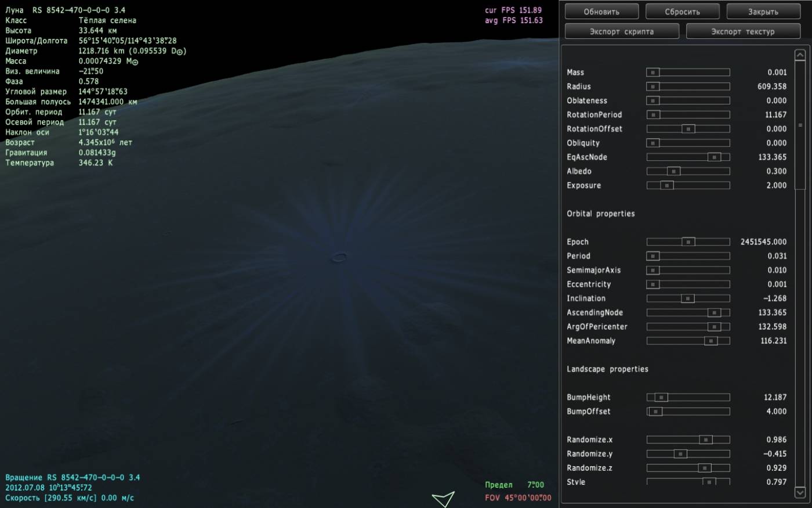812x508 pixels.
Task: Click Экспорт текстур button
Action: pyautogui.click(x=743, y=31)
